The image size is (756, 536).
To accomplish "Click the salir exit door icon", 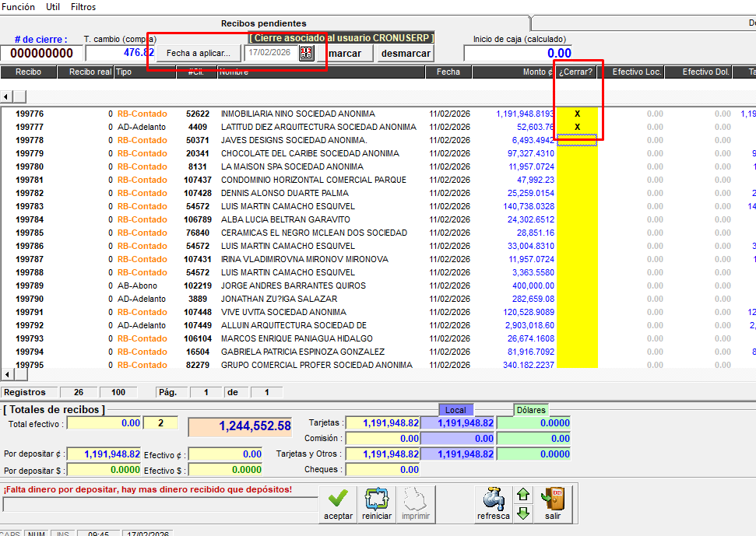I will (554, 498).
